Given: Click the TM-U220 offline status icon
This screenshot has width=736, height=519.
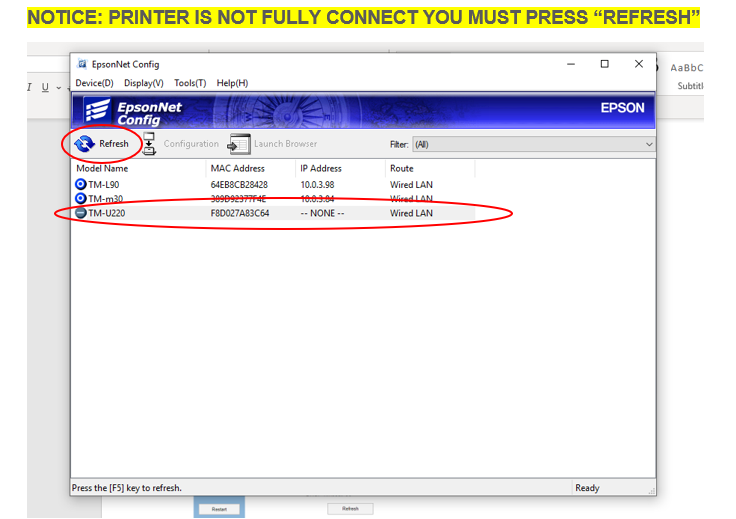Looking at the screenshot, I should (x=81, y=213).
